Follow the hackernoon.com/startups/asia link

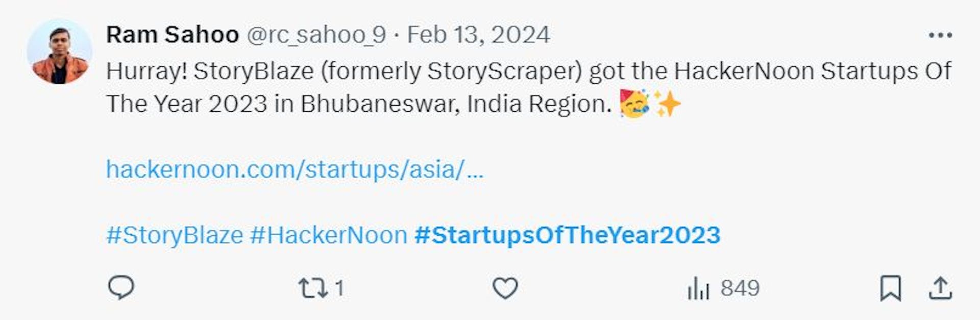point(294,169)
